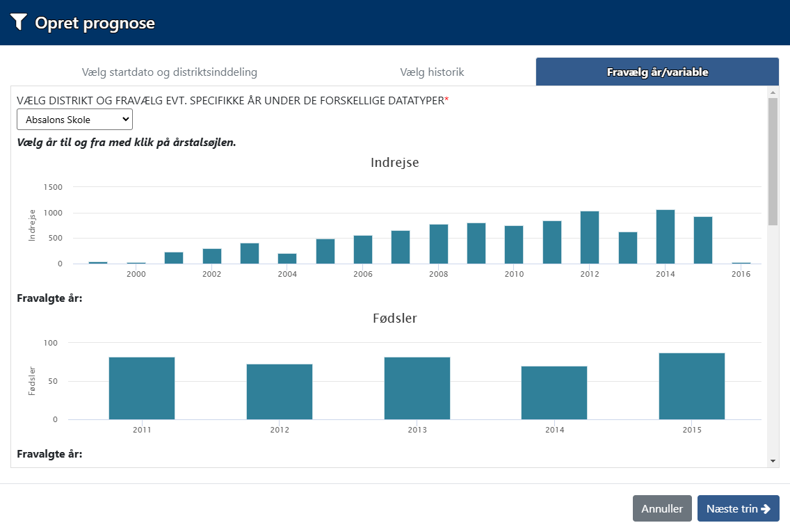Toggle the 2006 bar in Indrejse chart

click(x=363, y=250)
